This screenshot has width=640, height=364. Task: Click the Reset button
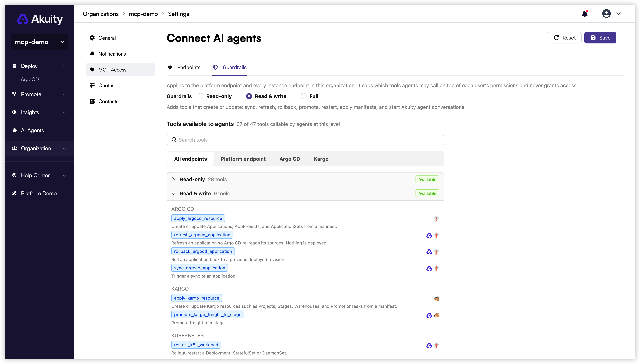[565, 38]
